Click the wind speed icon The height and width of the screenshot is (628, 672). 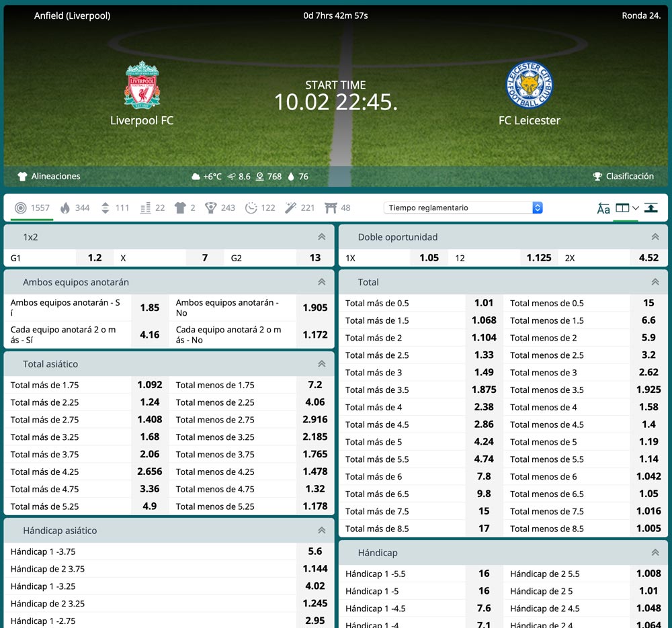(231, 177)
